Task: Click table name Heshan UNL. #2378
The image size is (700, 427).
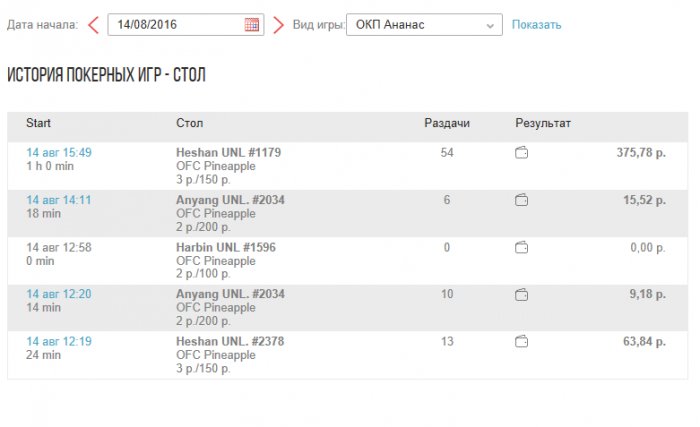Action: click(x=230, y=341)
